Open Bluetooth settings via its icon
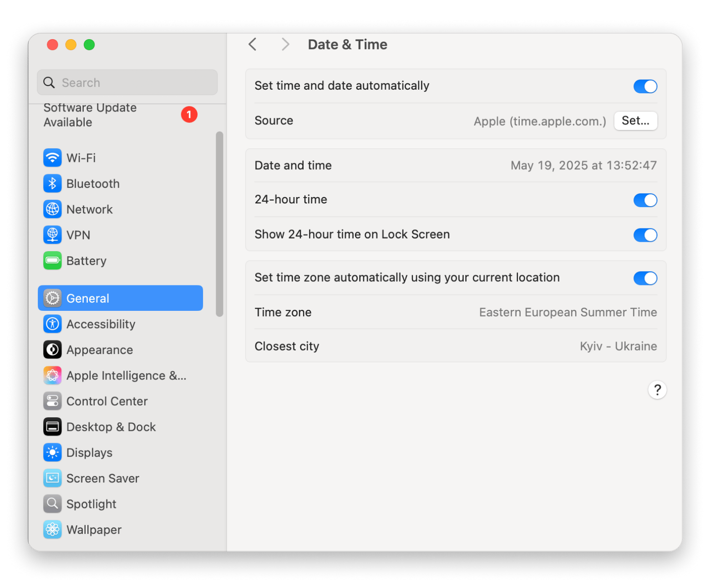 click(52, 183)
